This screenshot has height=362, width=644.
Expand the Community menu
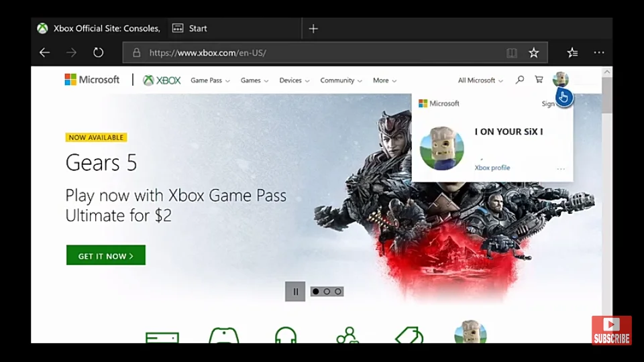pos(341,80)
